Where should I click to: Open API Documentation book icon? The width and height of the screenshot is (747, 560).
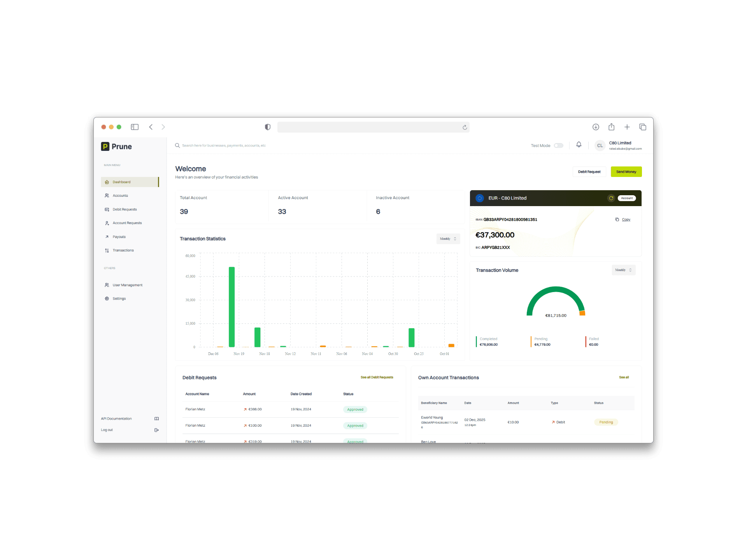(x=156, y=419)
